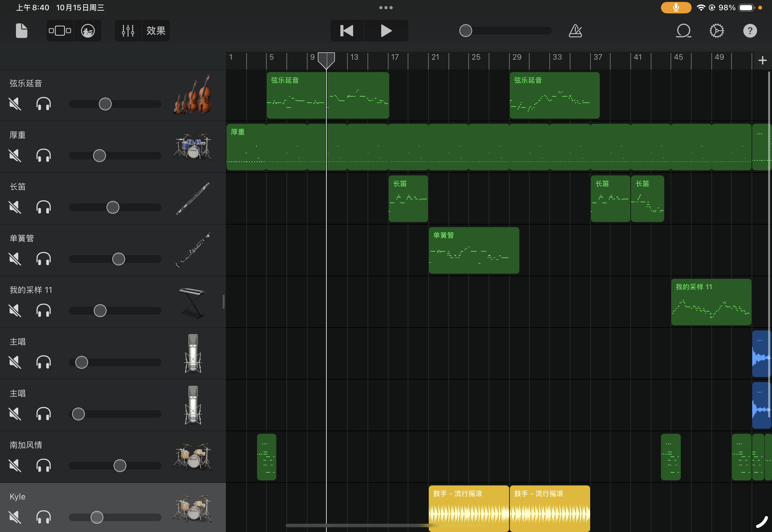This screenshot has height=532, width=772.
Task: Mute the 长笛 track
Action: (15, 207)
